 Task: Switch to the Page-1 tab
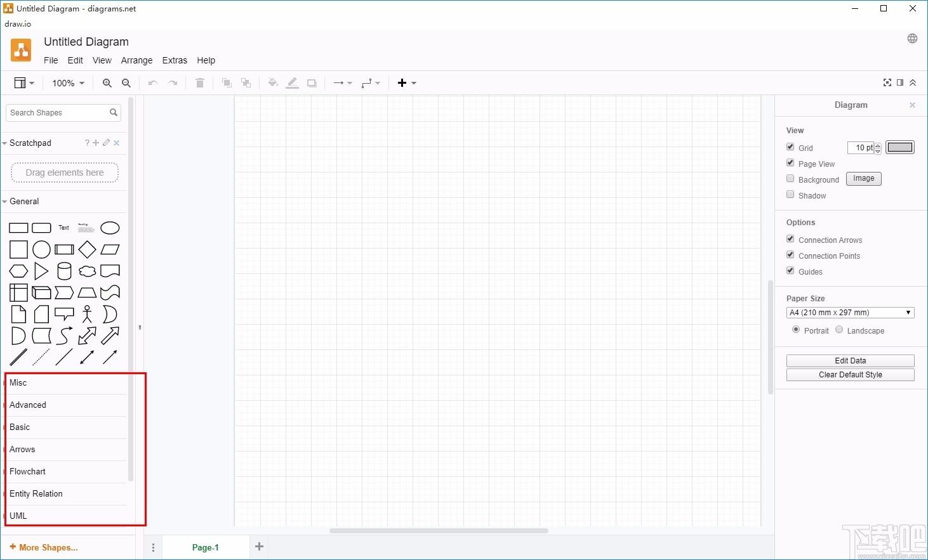[205, 547]
